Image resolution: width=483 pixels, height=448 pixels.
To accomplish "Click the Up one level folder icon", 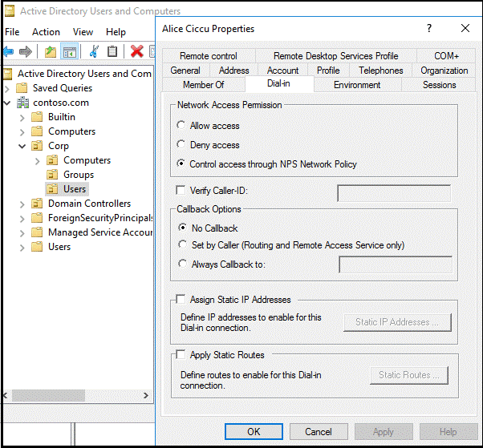I will coord(51,51).
